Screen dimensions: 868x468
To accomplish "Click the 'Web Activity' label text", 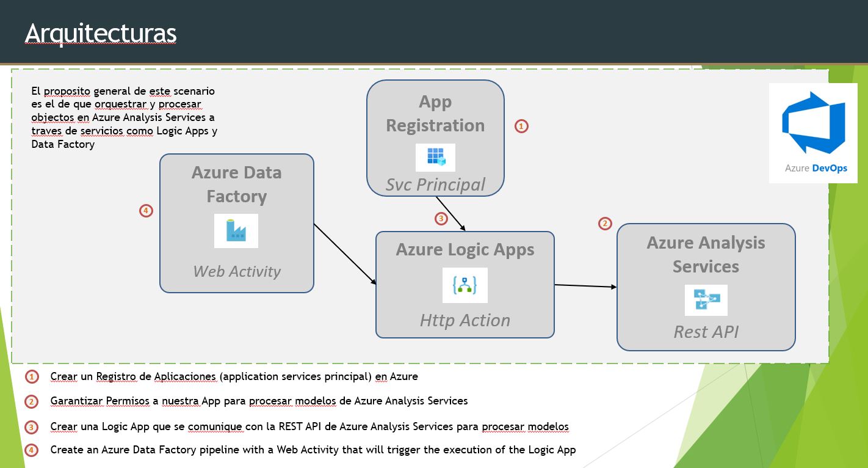I will tap(236, 271).
